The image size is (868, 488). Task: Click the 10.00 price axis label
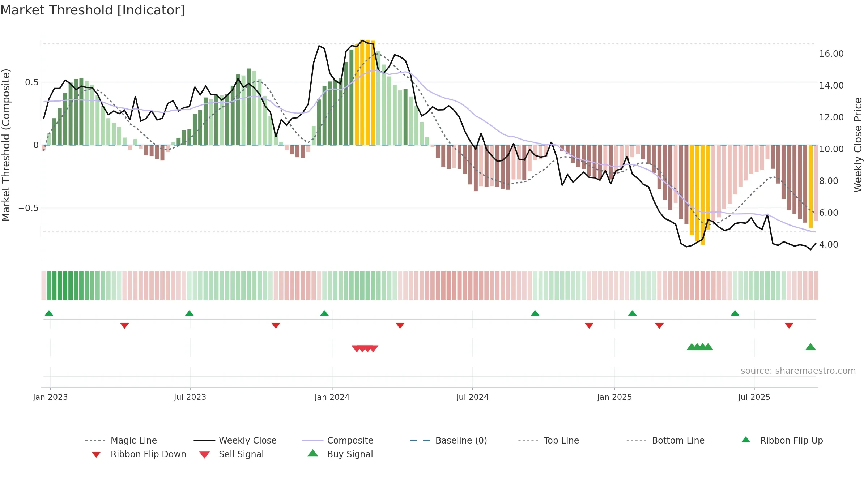pyautogui.click(x=831, y=149)
